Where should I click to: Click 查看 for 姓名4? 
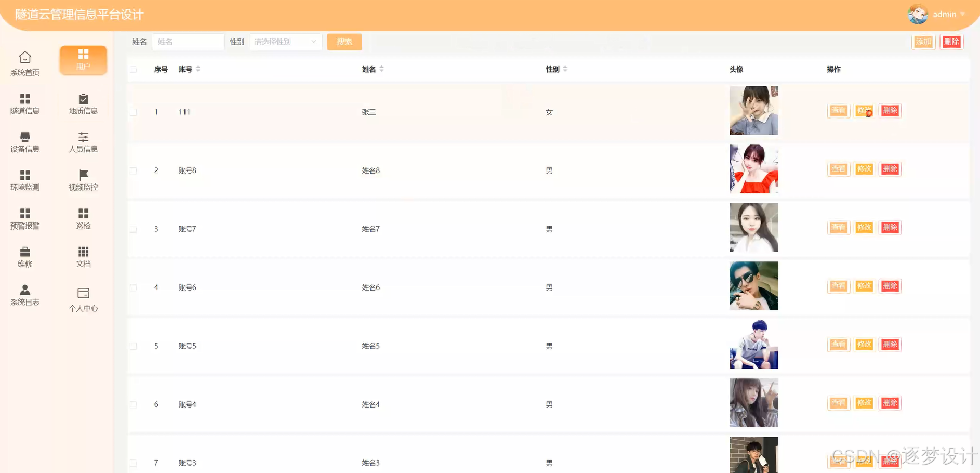point(838,403)
